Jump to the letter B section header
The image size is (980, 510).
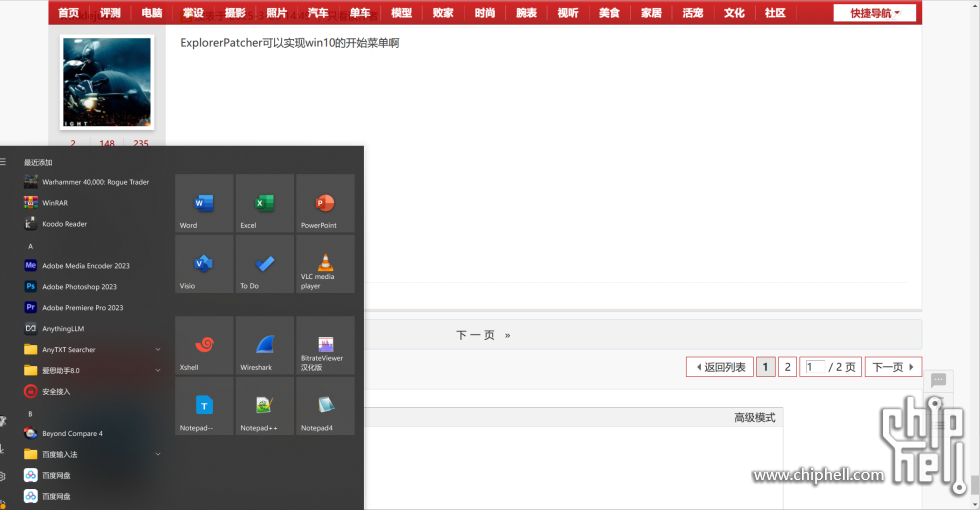tap(30, 414)
